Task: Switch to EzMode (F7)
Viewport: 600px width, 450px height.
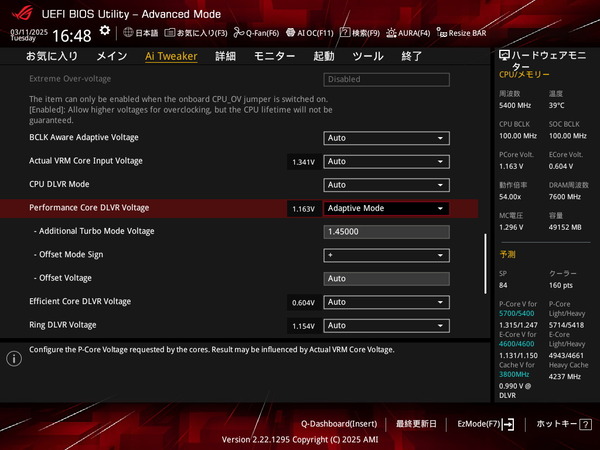Action: 485,424
